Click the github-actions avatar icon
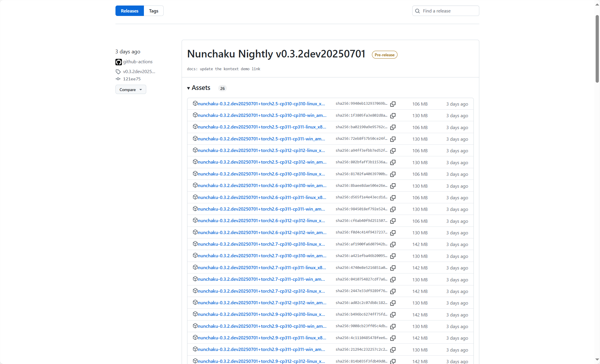The image size is (600, 364). [x=118, y=62]
